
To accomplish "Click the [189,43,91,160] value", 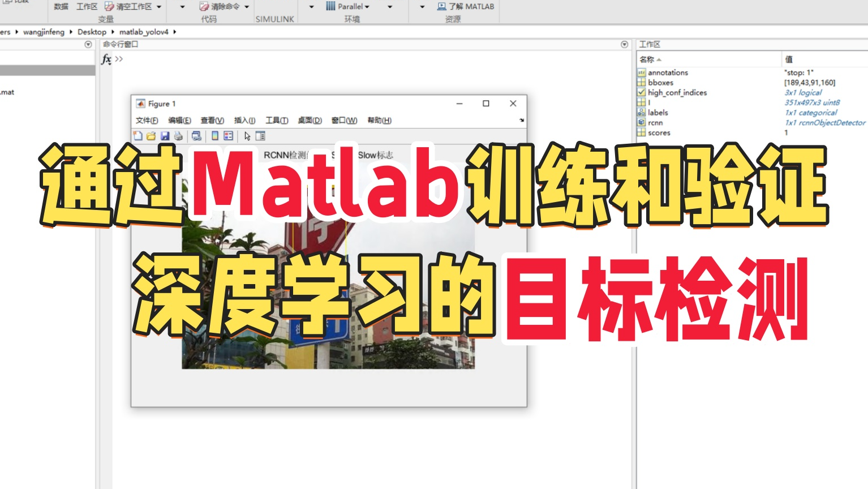I will (810, 83).
